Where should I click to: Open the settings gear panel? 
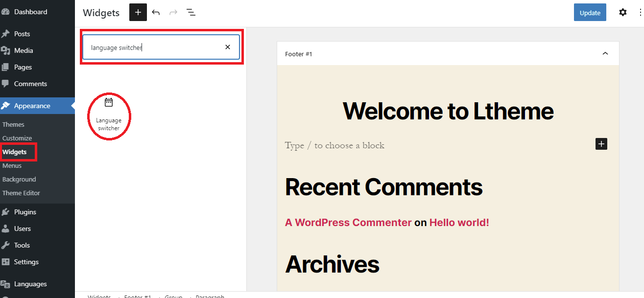(623, 12)
